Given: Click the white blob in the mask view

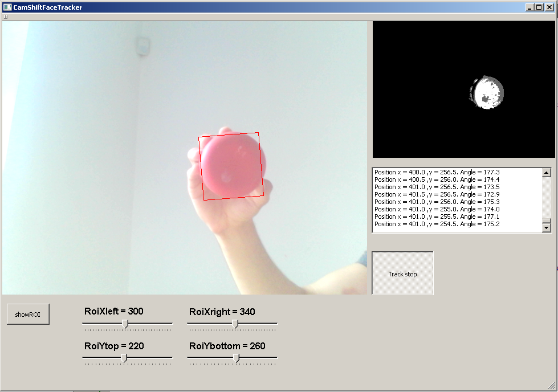Looking at the screenshot, I should [487, 92].
